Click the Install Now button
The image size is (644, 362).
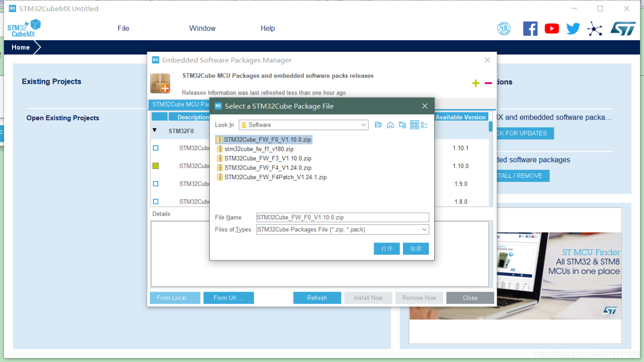[368, 298]
